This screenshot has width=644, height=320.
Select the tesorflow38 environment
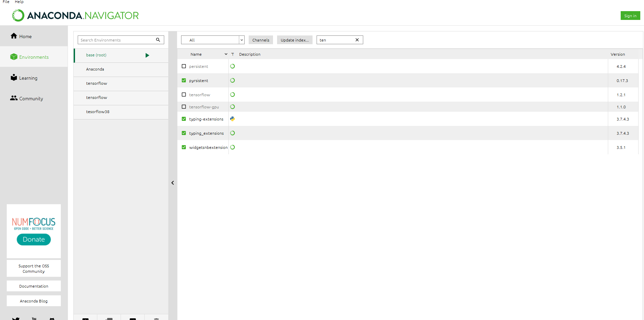click(121, 112)
